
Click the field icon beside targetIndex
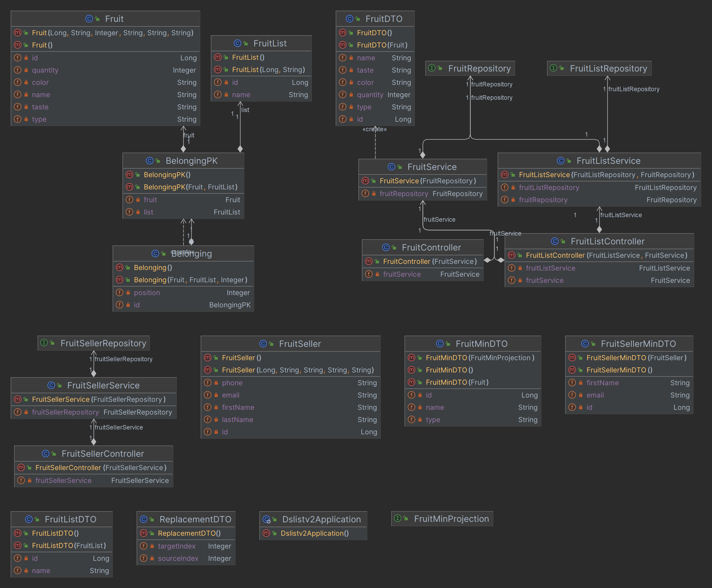pyautogui.click(x=143, y=546)
